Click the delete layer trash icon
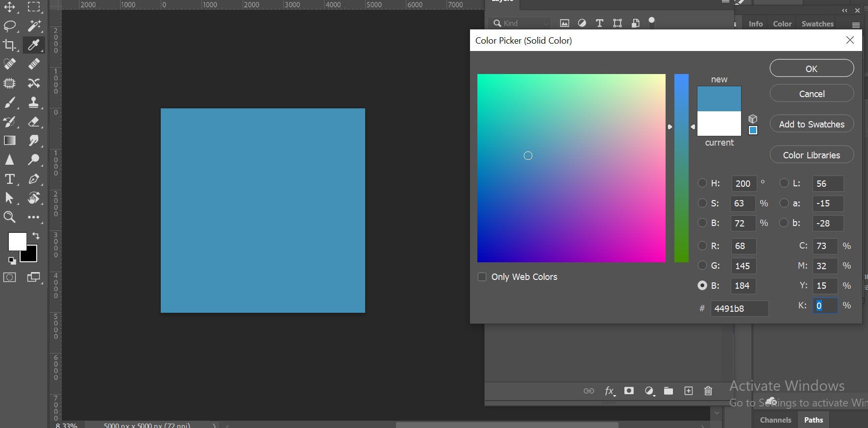The image size is (868, 428). click(708, 391)
